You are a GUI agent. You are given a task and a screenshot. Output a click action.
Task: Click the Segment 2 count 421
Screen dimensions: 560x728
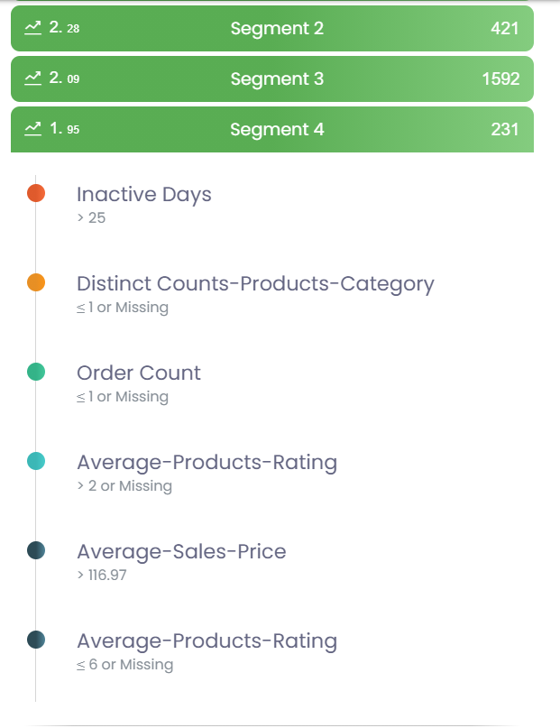coord(504,28)
